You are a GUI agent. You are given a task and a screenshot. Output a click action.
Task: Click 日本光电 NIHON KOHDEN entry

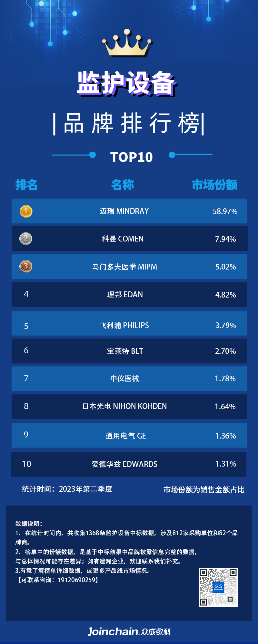coord(124,406)
